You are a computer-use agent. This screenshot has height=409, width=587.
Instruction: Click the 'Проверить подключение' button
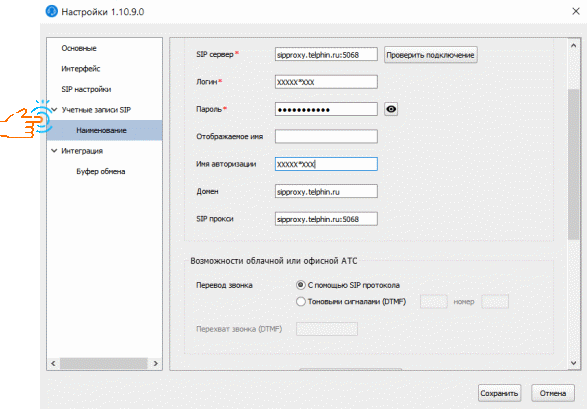431,55
